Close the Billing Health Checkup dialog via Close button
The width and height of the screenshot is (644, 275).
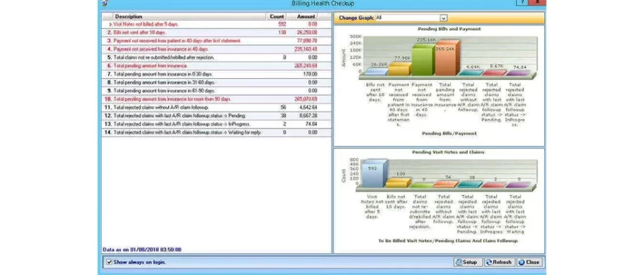(529, 262)
